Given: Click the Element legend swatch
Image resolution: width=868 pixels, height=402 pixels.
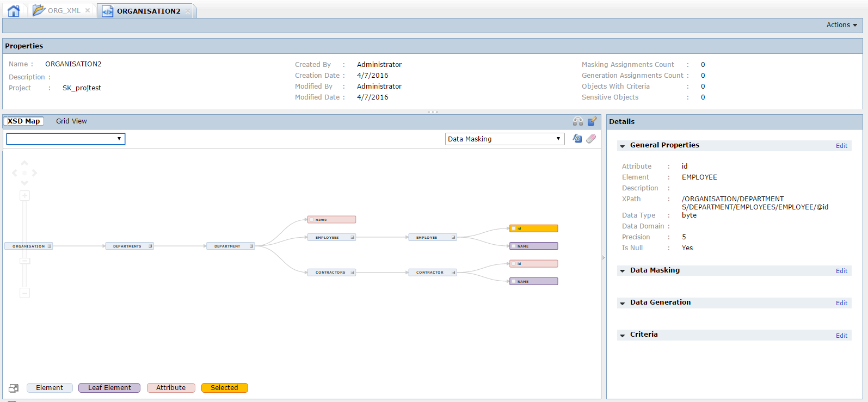Looking at the screenshot, I should click(50, 388).
